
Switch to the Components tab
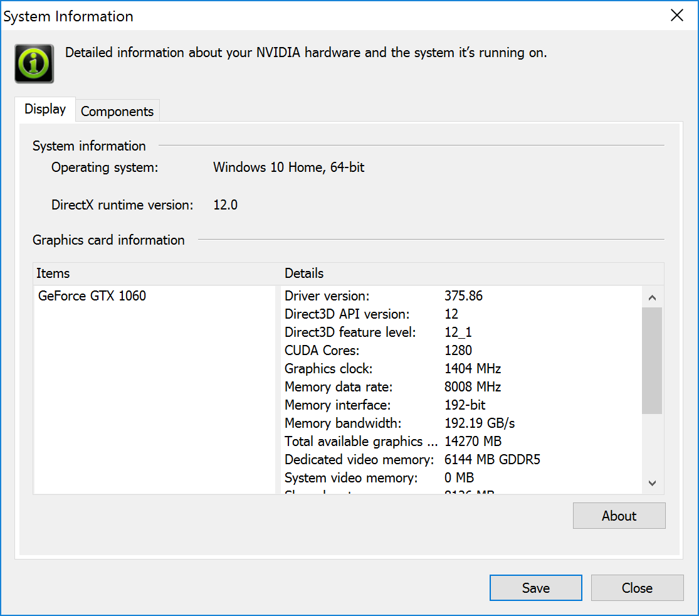pos(117,111)
